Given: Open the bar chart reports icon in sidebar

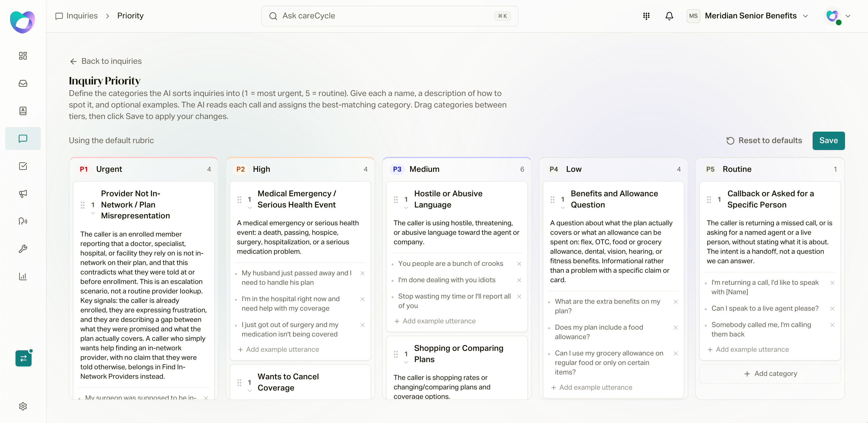Looking at the screenshot, I should [23, 277].
